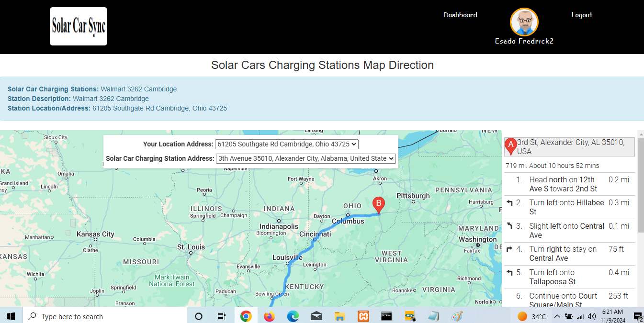This screenshot has height=323, width=644.
Task: Select step 2 Turn left onto Hillabee St
Action: (569, 207)
